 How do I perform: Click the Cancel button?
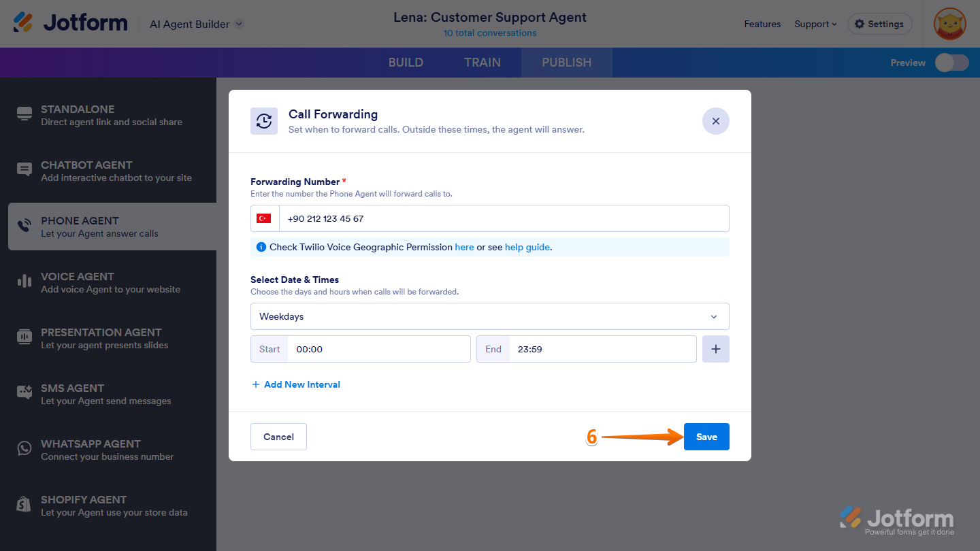pos(278,437)
